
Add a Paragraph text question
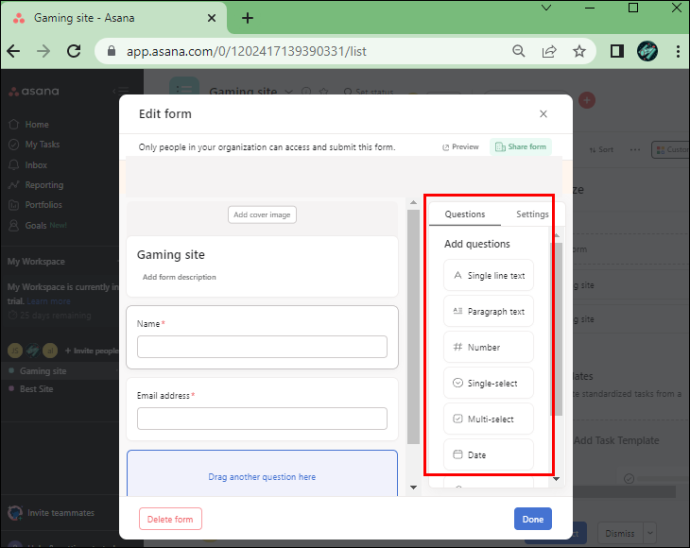click(488, 312)
